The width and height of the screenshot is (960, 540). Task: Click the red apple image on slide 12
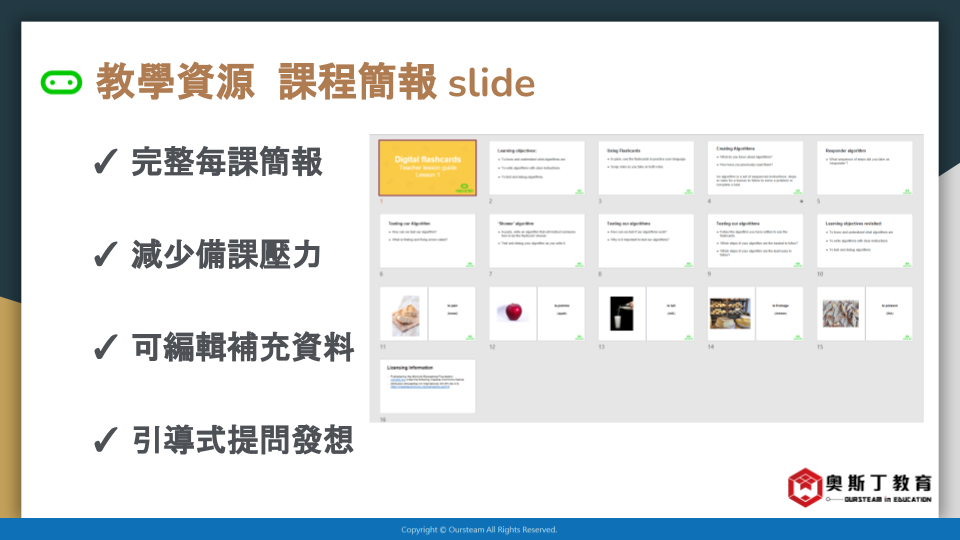coord(513,313)
